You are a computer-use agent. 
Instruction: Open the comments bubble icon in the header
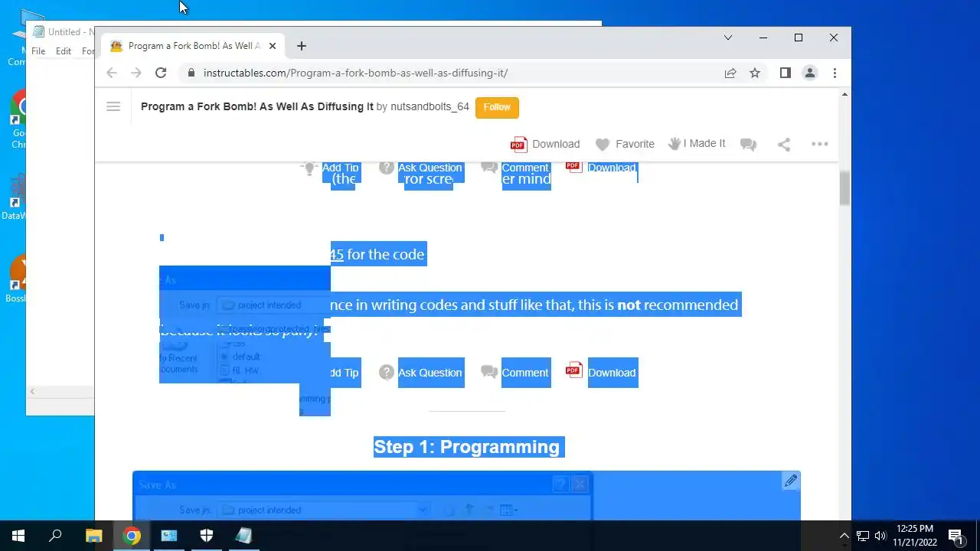(x=748, y=144)
